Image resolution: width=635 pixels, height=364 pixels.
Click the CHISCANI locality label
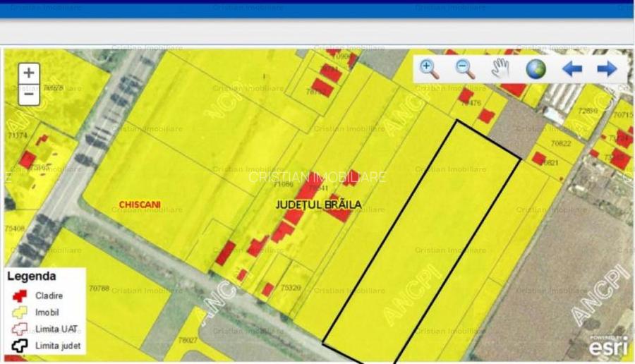pyautogui.click(x=140, y=205)
